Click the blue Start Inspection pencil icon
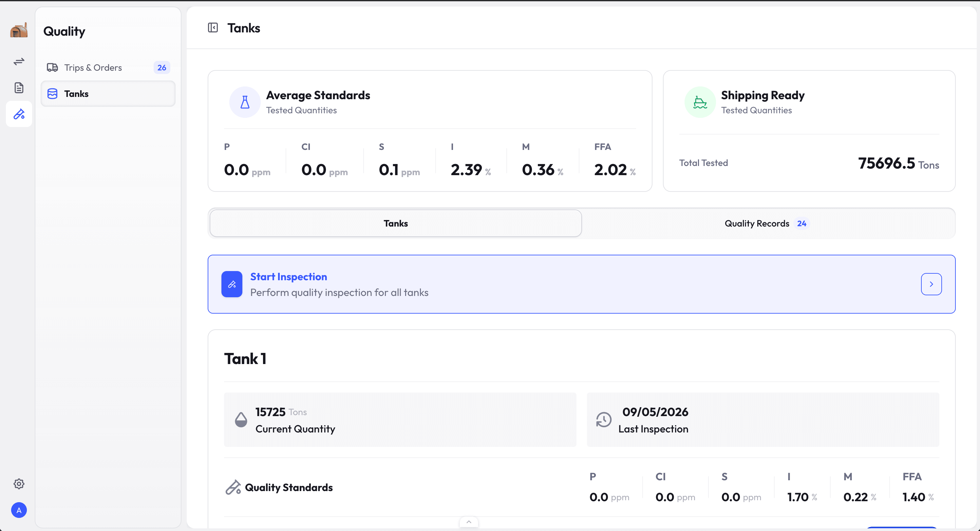 [232, 284]
